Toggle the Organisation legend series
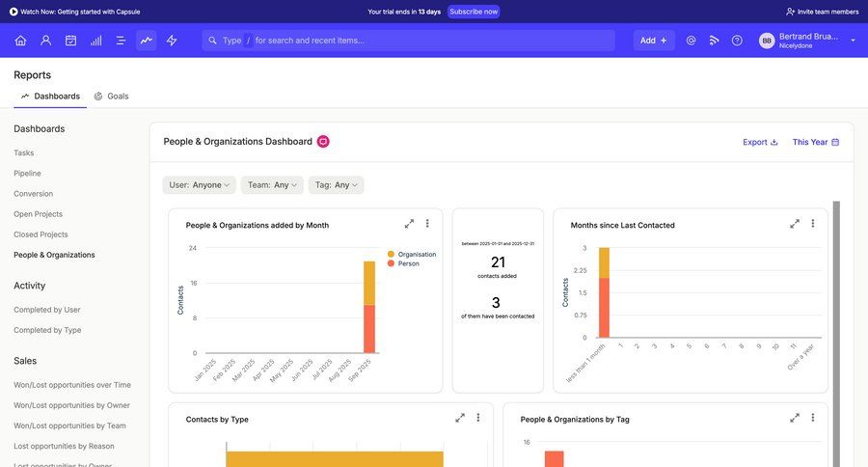868x467 pixels. click(411, 254)
